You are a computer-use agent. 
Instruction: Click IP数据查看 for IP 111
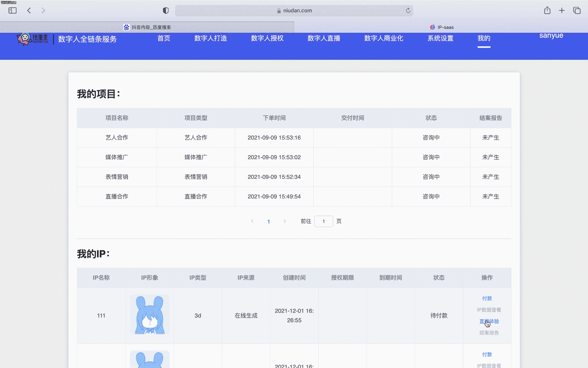tap(489, 310)
